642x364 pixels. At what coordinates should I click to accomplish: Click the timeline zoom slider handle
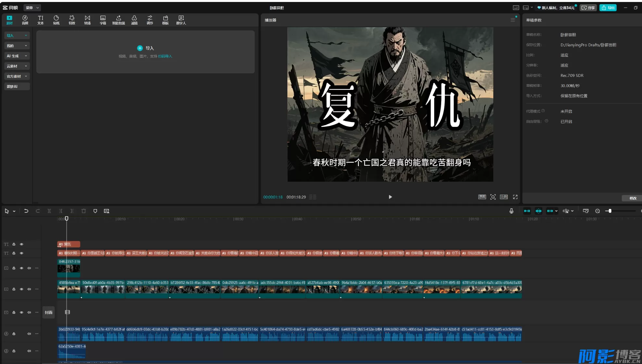(x=610, y=211)
